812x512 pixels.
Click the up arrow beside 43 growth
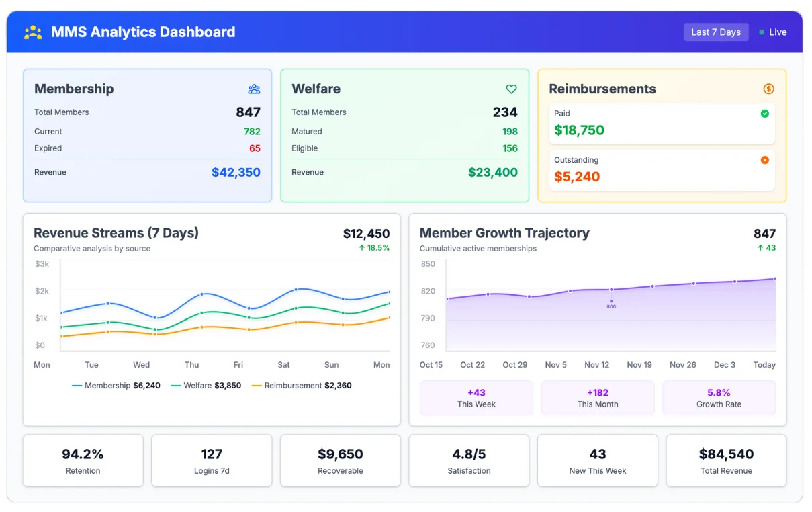pyautogui.click(x=760, y=248)
